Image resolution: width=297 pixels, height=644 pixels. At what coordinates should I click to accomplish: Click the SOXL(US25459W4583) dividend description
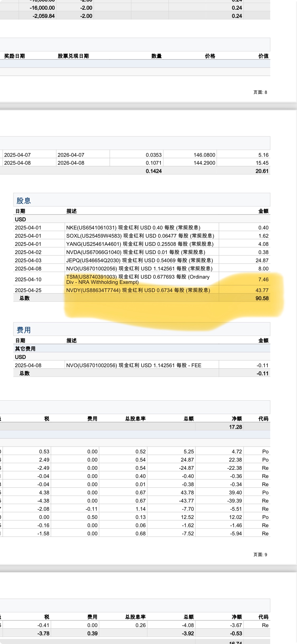click(x=140, y=236)
